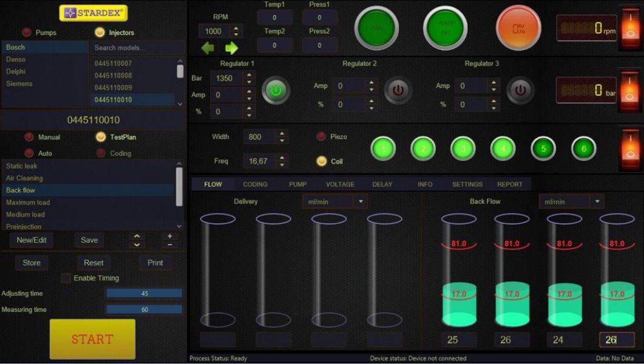Toggle Regulator 1 green power button
644x364 pixels.
276,91
